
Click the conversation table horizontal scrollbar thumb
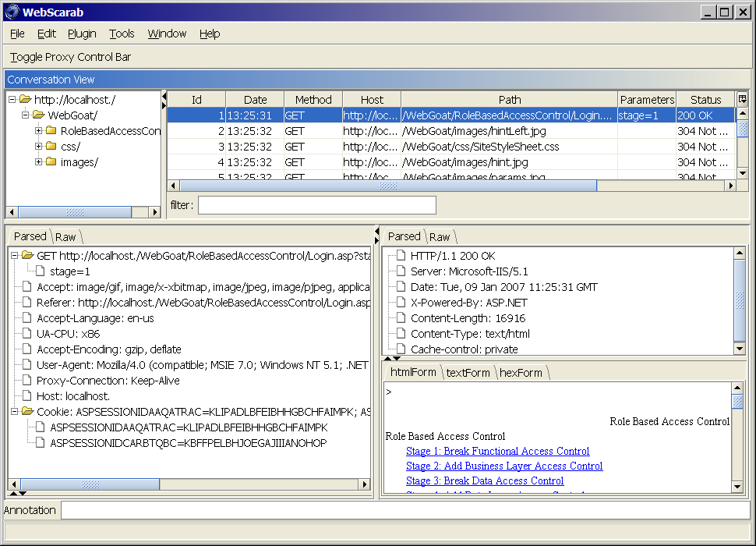388,186
